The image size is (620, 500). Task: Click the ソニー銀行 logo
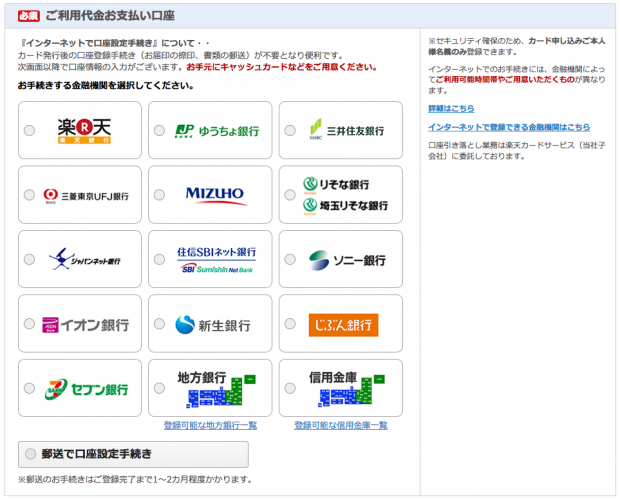347,260
